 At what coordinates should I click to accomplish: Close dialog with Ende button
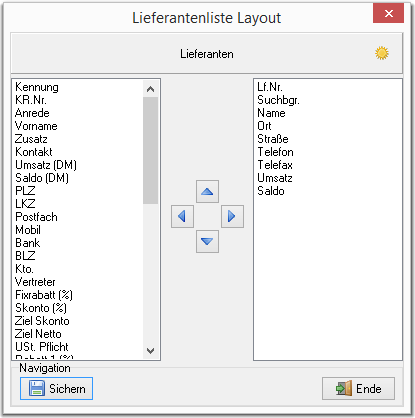[x=358, y=389]
